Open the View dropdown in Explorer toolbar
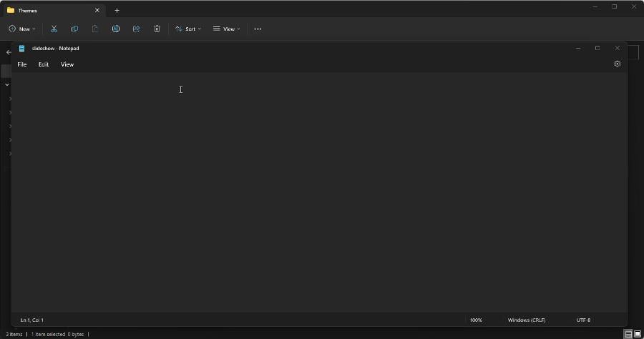 point(226,29)
